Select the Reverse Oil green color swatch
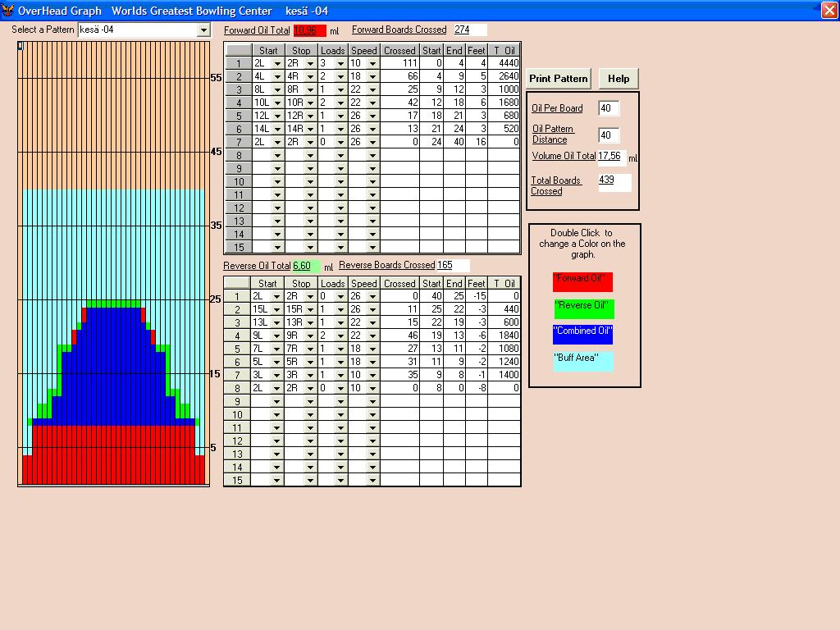Screen dimensions: 840x630 click(x=582, y=308)
